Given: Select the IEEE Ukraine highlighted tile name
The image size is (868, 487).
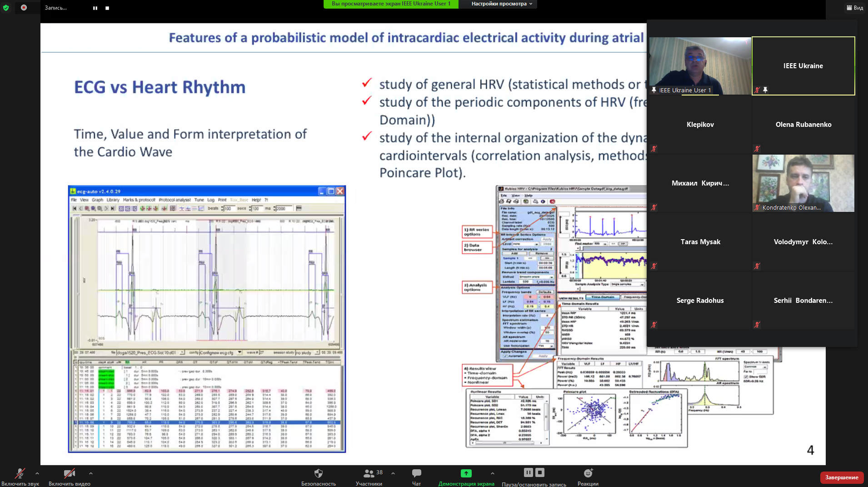Looking at the screenshot, I should (x=803, y=66).
